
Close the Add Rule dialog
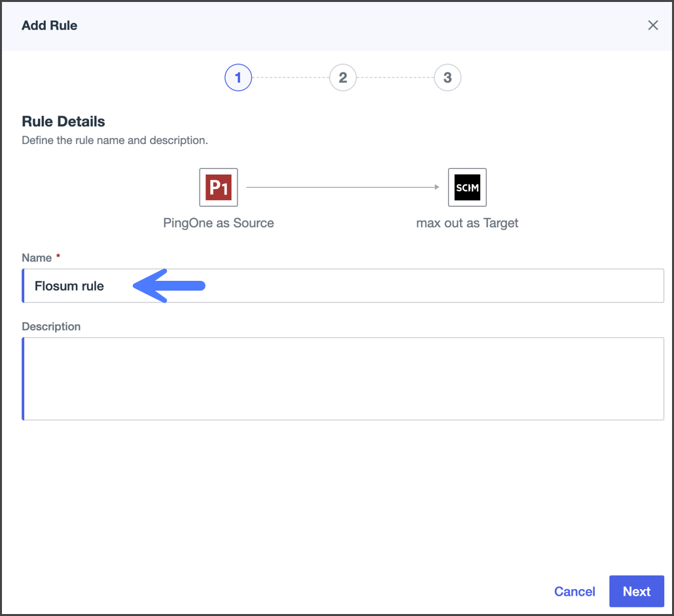(x=652, y=26)
